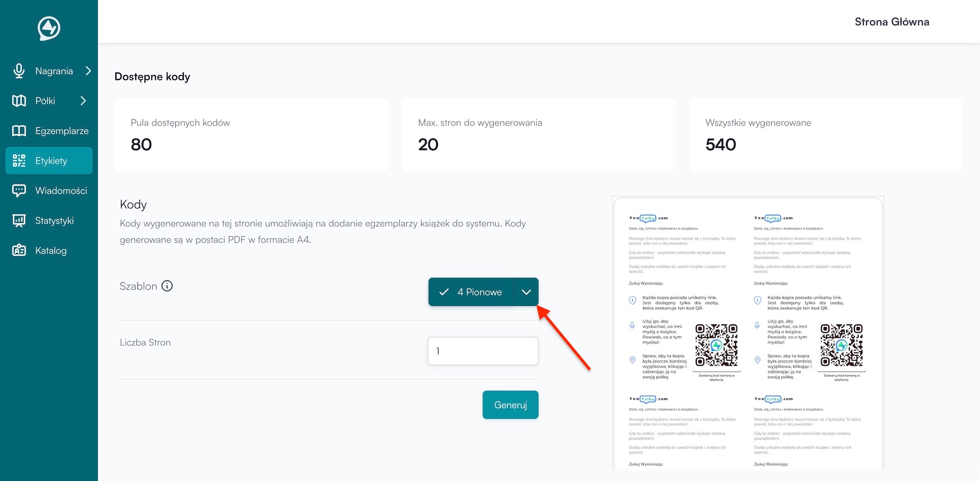Click the label template preview thumbnail

[x=748, y=334]
